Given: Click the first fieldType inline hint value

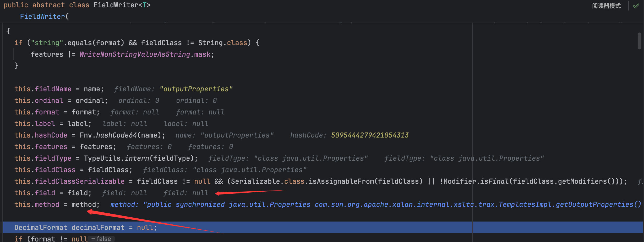Looking at the screenshot, I should (311, 158).
